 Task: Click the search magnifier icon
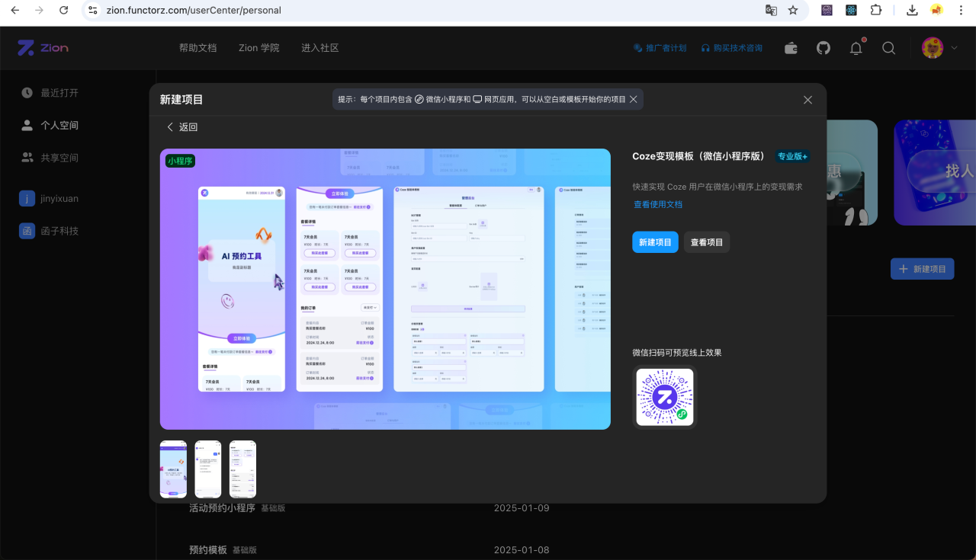[x=888, y=48]
